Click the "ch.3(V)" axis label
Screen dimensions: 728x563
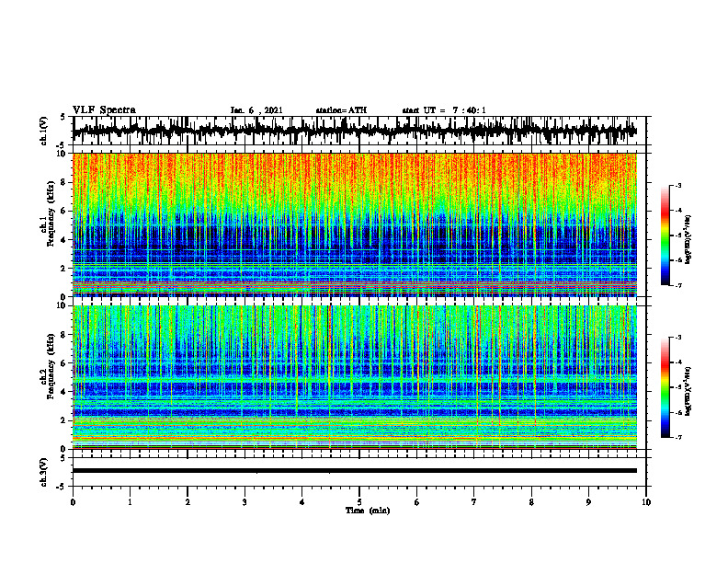click(x=44, y=472)
